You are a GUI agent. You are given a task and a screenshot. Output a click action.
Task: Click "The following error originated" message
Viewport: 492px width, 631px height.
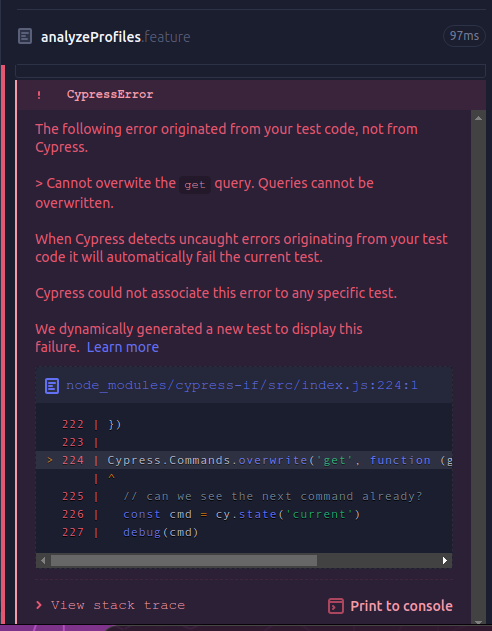(226, 138)
